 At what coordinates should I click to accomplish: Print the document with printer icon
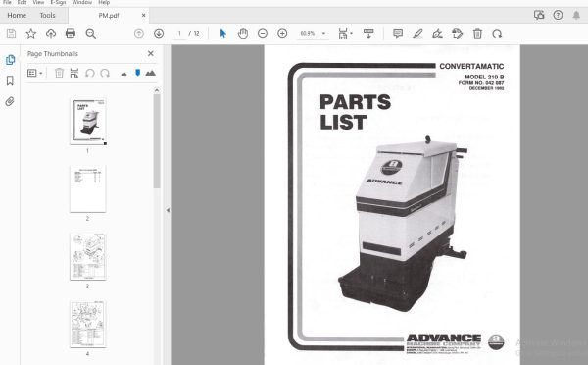(71, 34)
